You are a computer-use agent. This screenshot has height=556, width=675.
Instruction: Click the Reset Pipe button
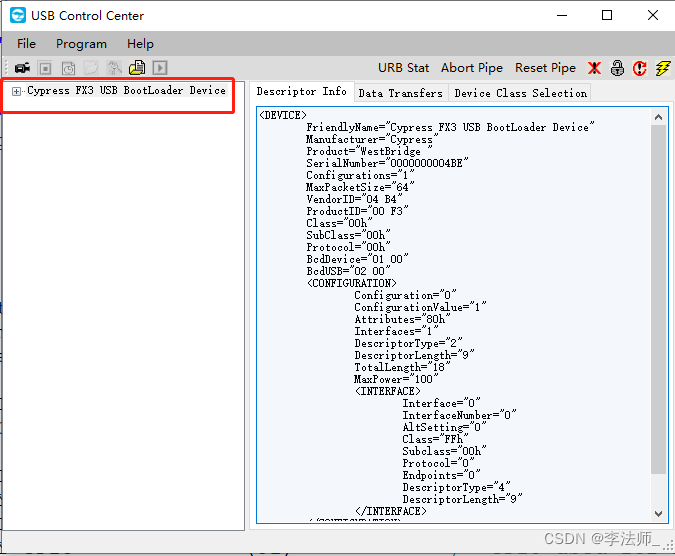click(545, 68)
